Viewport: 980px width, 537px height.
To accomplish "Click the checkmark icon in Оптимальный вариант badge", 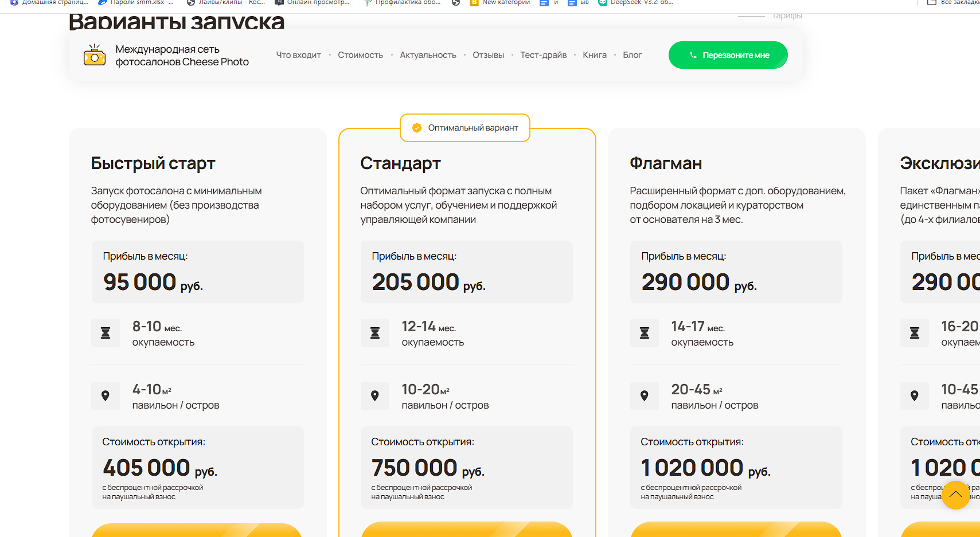I will (x=417, y=128).
